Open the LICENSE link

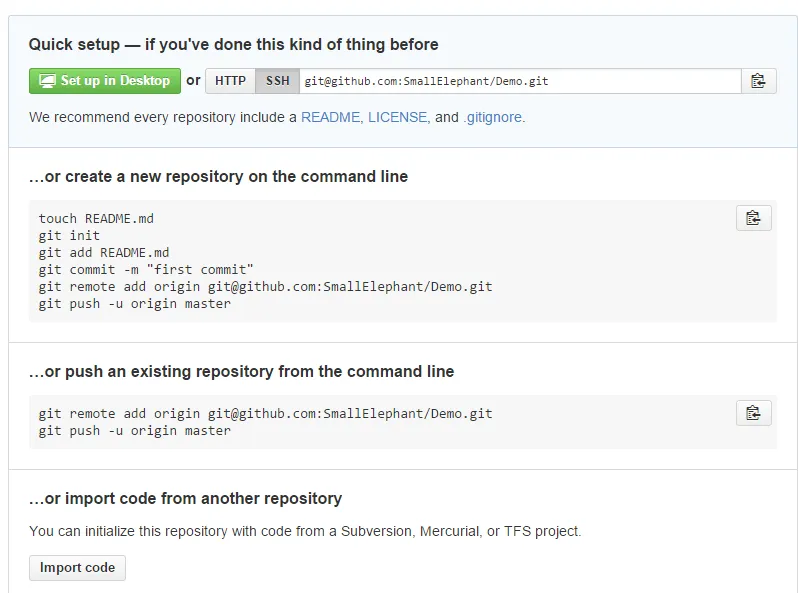tap(397, 117)
